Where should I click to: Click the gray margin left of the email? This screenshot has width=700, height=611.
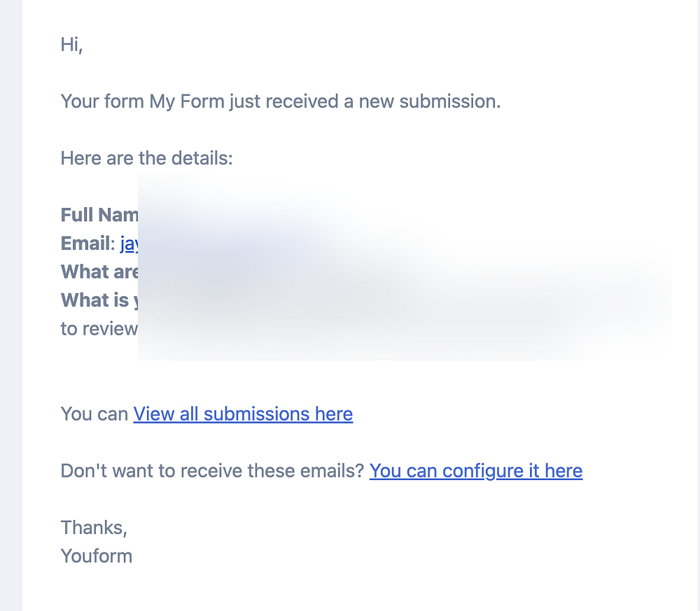[x=10, y=305]
